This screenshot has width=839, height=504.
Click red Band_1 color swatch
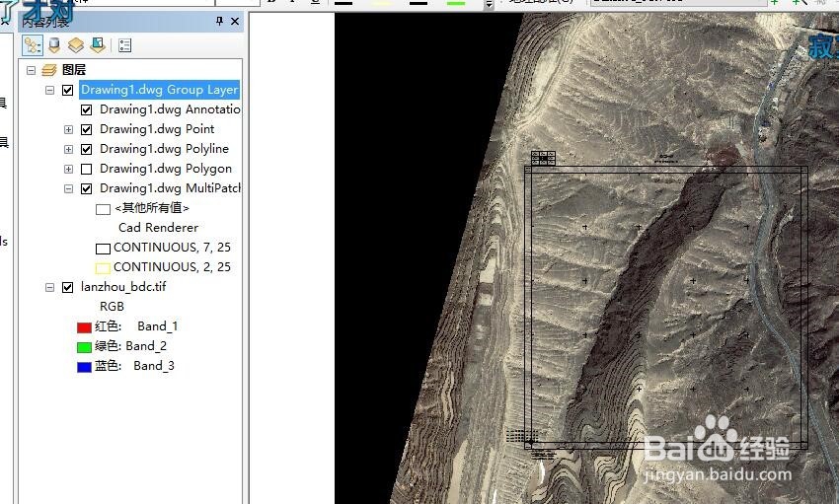coord(84,327)
